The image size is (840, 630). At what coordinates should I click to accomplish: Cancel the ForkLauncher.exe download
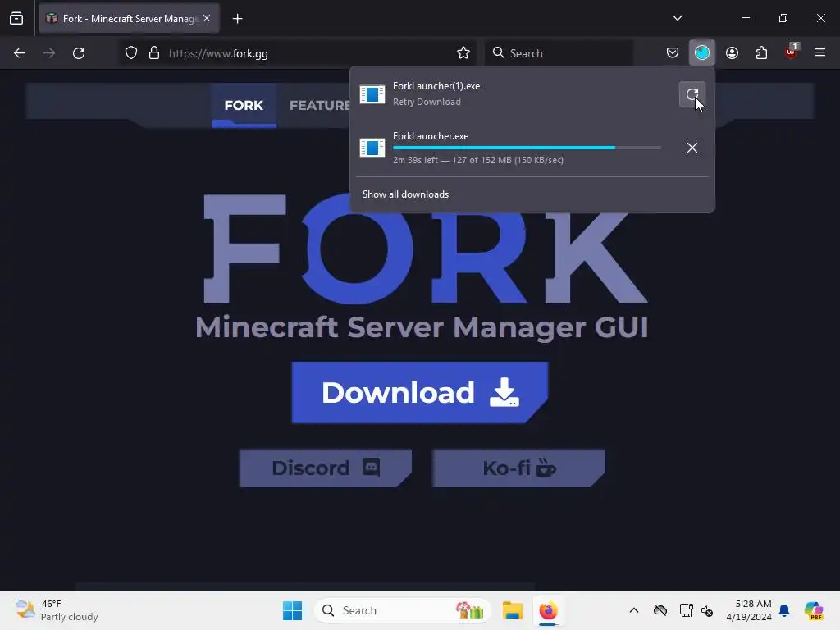point(692,148)
